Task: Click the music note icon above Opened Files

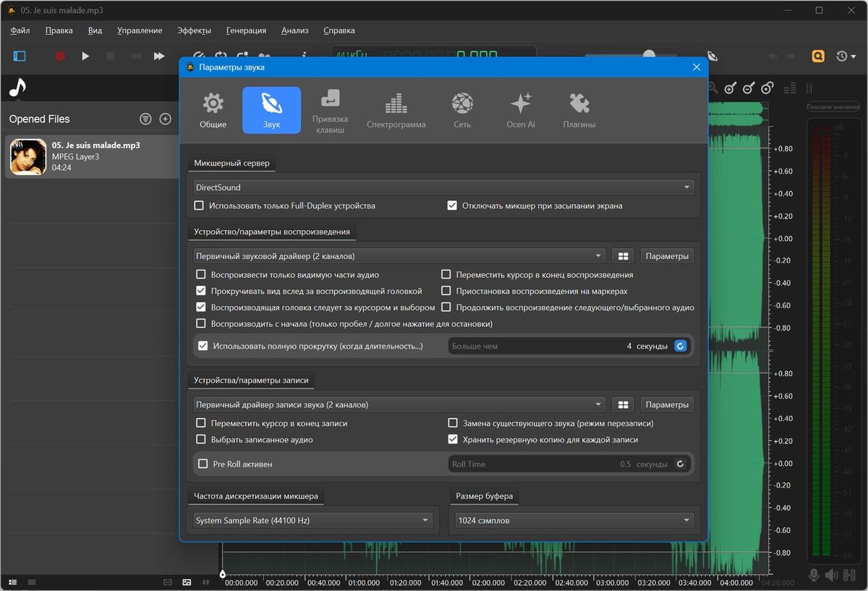Action: click(x=17, y=88)
